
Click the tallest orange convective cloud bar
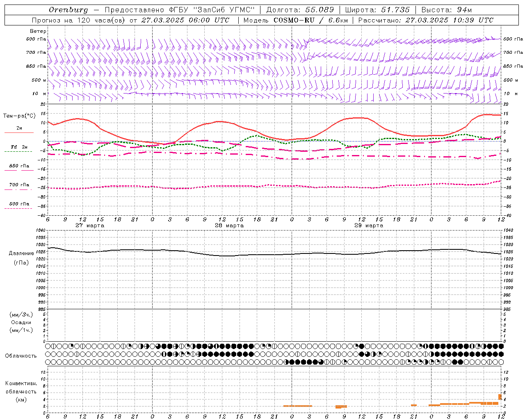(x=500, y=397)
